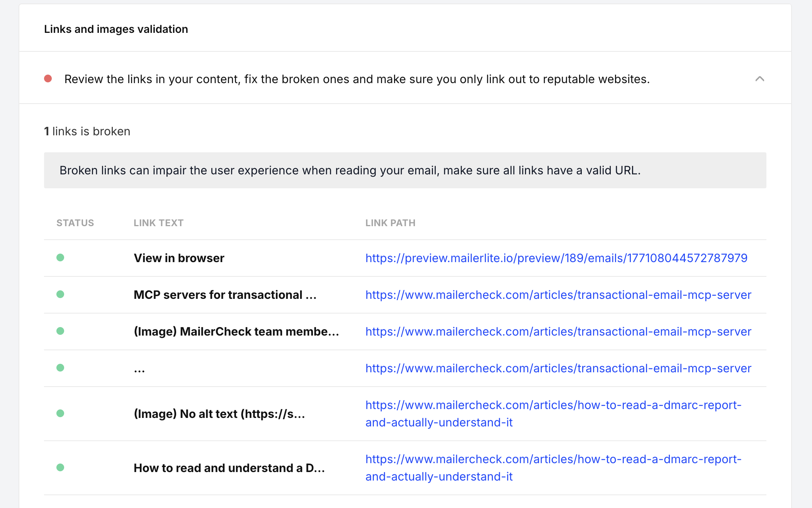812x508 pixels.
Task: Click green status dot for No alt text row
Action: [60, 413]
